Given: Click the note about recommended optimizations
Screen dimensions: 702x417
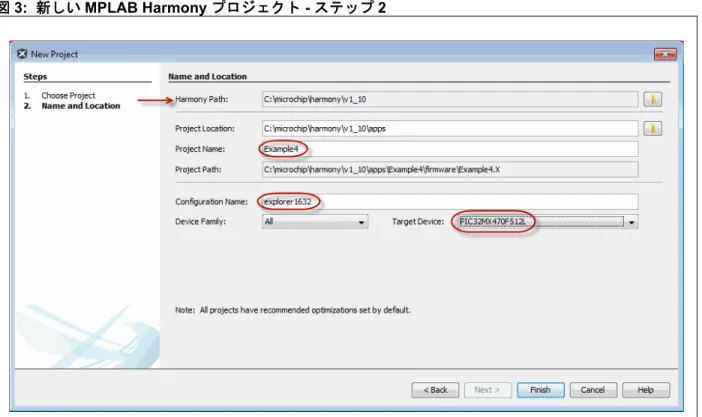Looking at the screenshot, I should click(x=293, y=310).
